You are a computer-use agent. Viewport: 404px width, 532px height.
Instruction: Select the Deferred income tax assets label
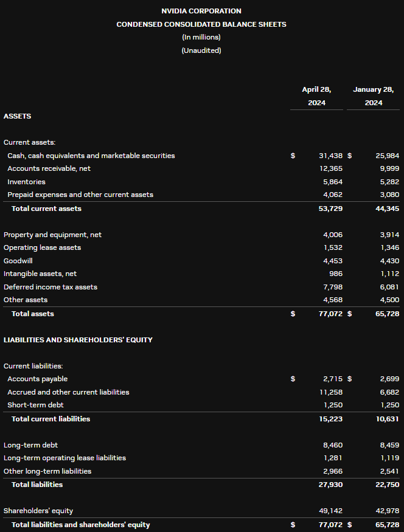tap(50, 287)
